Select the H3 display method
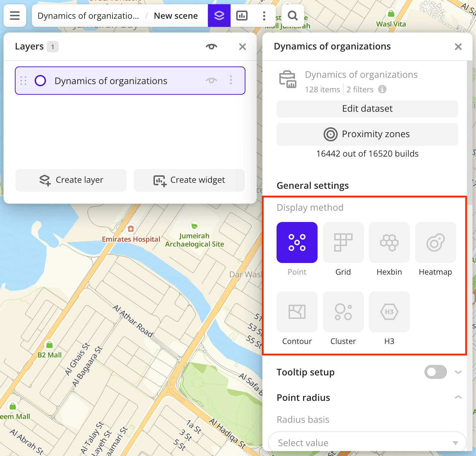Viewport: 476px width, 456px height. (x=389, y=312)
